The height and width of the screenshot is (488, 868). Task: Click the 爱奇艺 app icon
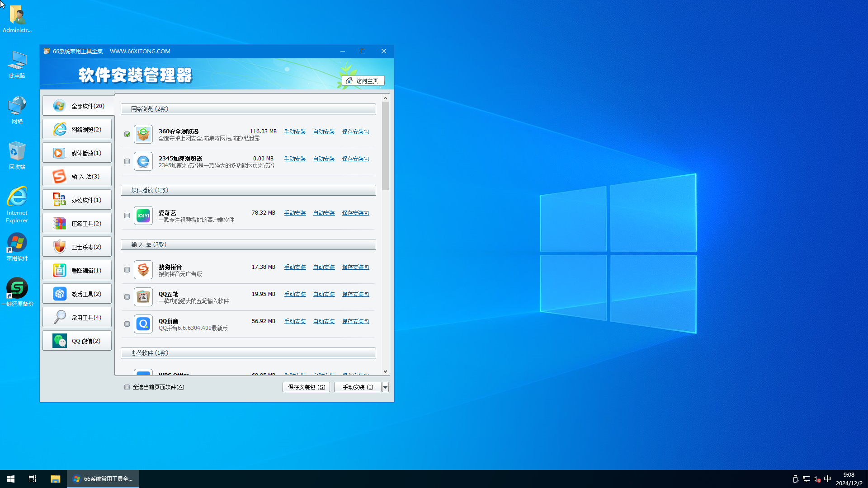click(x=143, y=216)
